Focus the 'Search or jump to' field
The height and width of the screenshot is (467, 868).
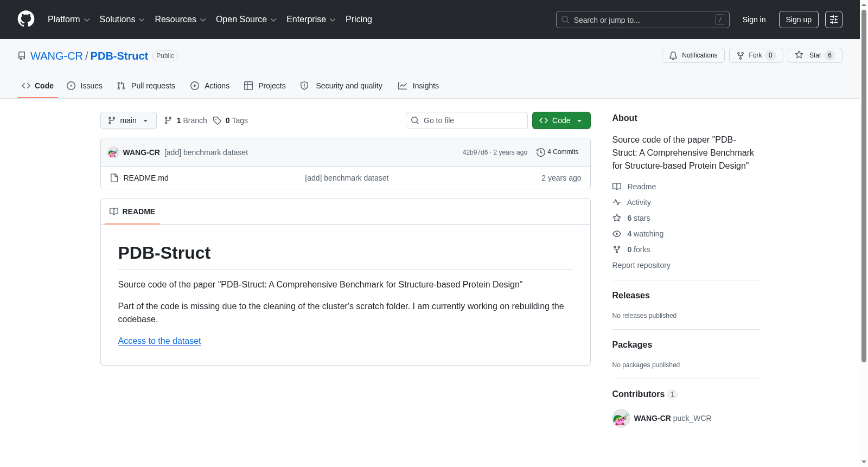pos(643,20)
